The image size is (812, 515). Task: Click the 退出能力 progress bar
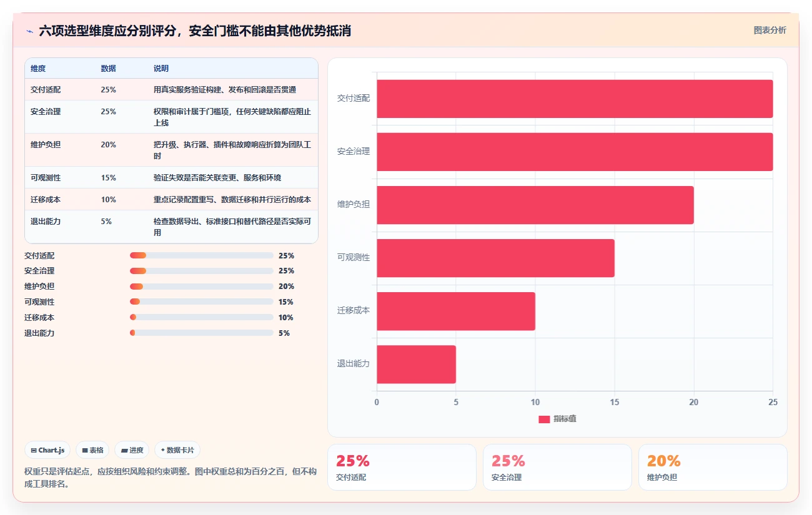tap(202, 333)
